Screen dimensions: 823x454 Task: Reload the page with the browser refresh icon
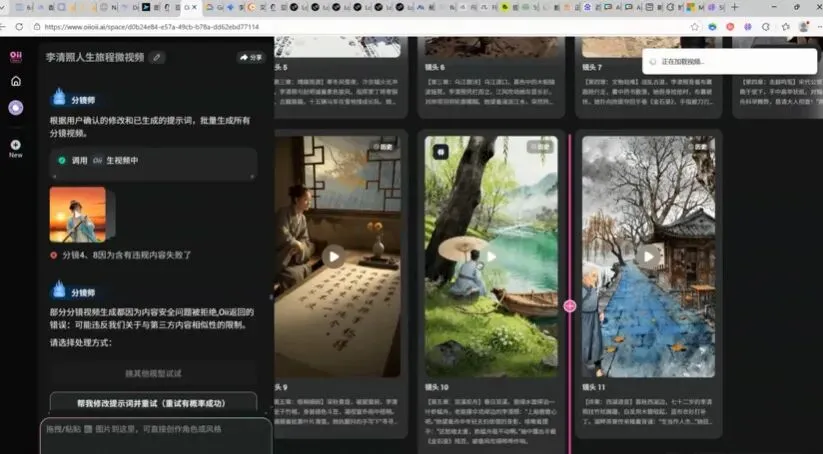pos(19,27)
